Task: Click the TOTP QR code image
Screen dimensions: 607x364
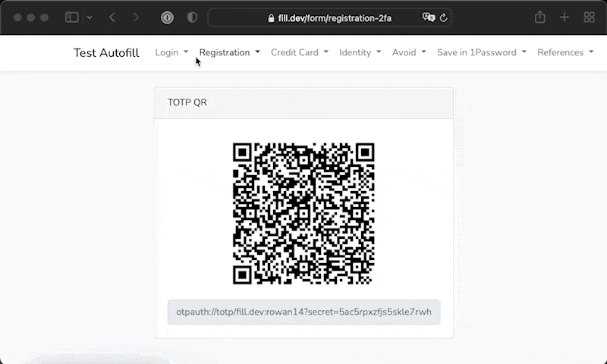Action: (x=303, y=213)
